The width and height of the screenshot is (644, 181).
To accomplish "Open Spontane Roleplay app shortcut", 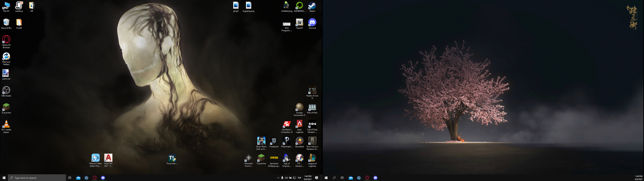I will click(274, 160).
